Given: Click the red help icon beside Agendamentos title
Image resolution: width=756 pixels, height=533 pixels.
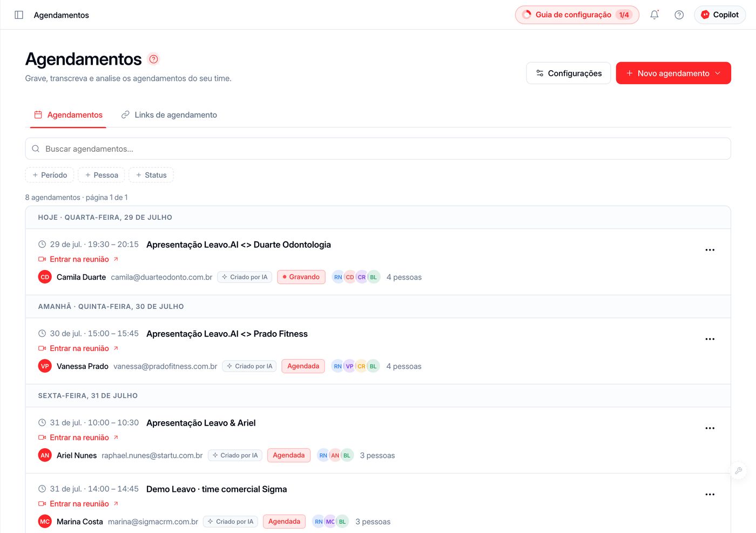Looking at the screenshot, I should [153, 59].
